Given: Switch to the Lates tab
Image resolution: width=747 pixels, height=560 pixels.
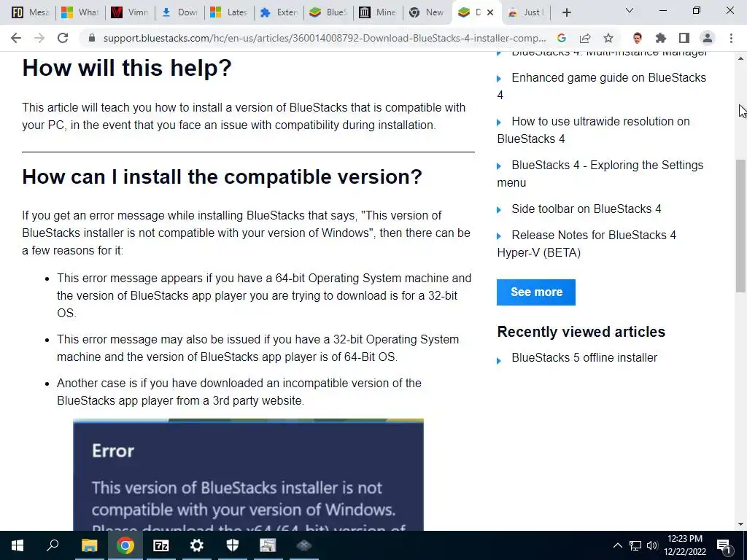Looking at the screenshot, I should (x=228, y=12).
